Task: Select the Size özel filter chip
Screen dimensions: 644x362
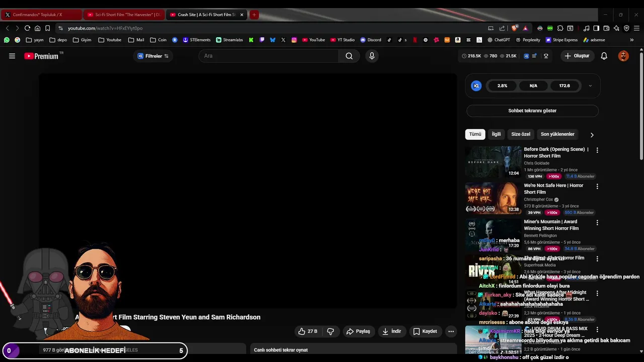Action: tap(521, 134)
